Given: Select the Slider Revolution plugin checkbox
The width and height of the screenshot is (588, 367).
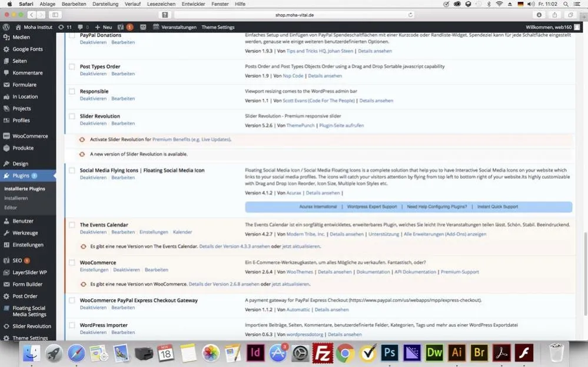Looking at the screenshot, I should coord(72,116).
